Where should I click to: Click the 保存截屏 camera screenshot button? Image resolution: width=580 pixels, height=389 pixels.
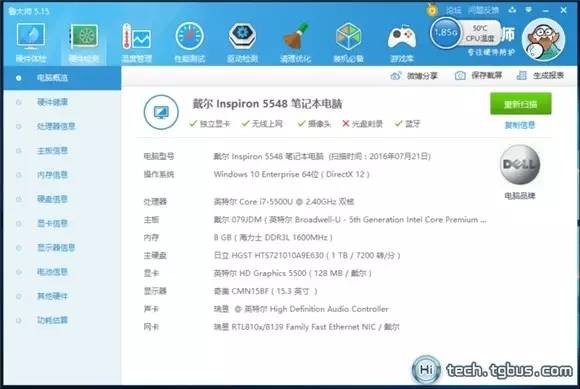click(479, 76)
